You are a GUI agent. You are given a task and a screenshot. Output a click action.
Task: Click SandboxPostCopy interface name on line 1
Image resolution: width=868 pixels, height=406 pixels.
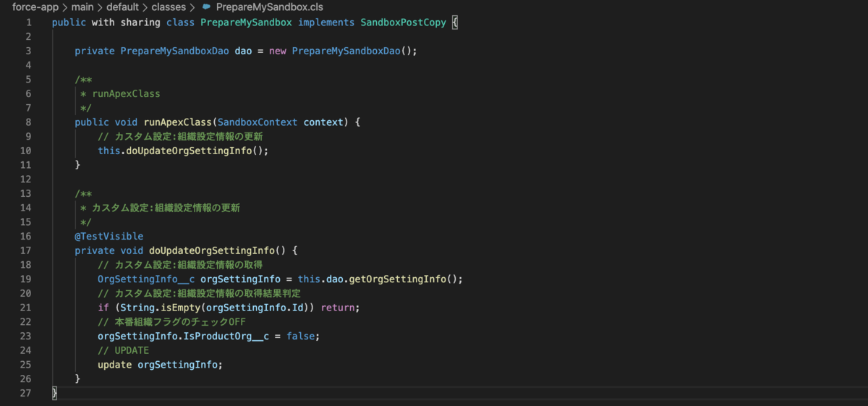(403, 22)
